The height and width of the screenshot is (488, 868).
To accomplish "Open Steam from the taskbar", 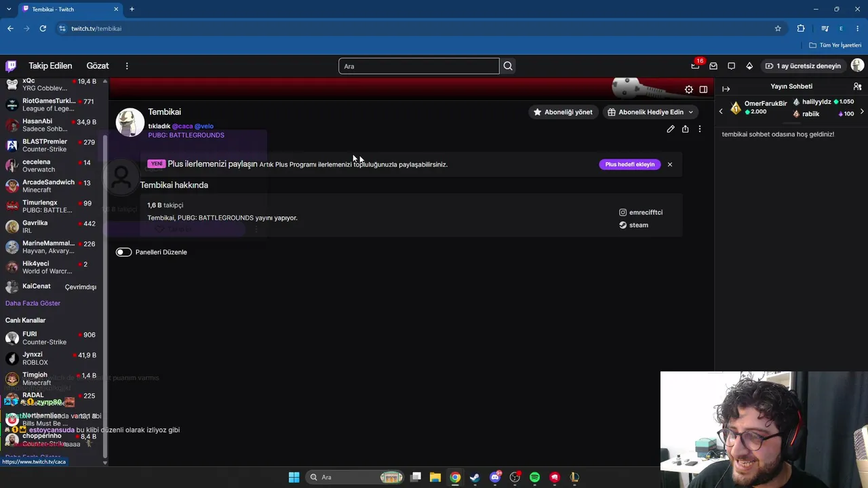I will pyautogui.click(x=475, y=477).
